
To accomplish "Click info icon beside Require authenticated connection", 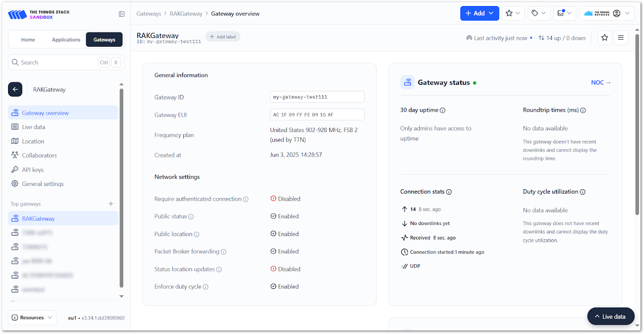I will point(246,199).
